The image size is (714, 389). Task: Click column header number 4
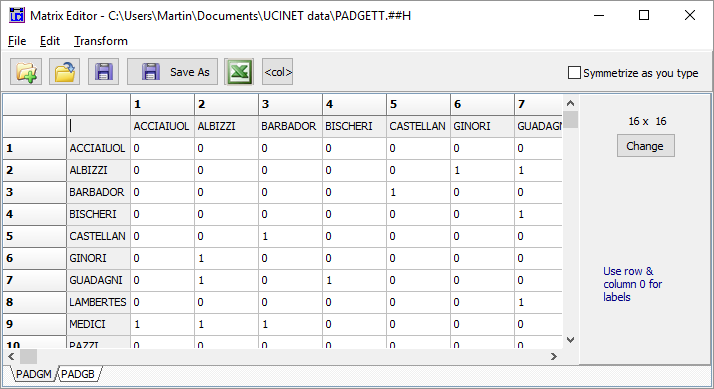[354, 104]
